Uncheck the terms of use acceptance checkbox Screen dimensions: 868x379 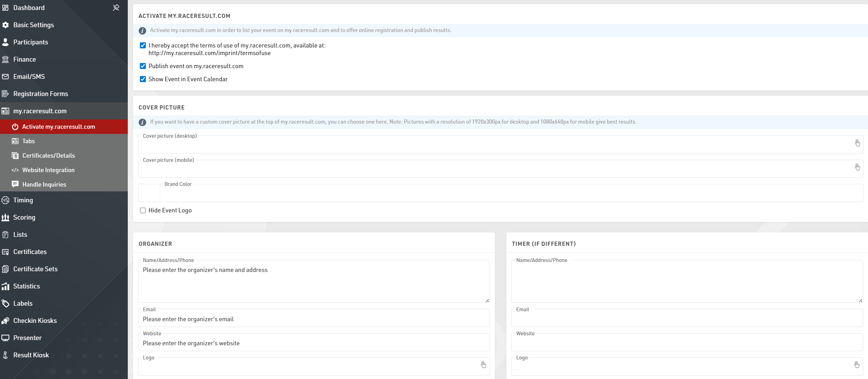click(x=143, y=45)
